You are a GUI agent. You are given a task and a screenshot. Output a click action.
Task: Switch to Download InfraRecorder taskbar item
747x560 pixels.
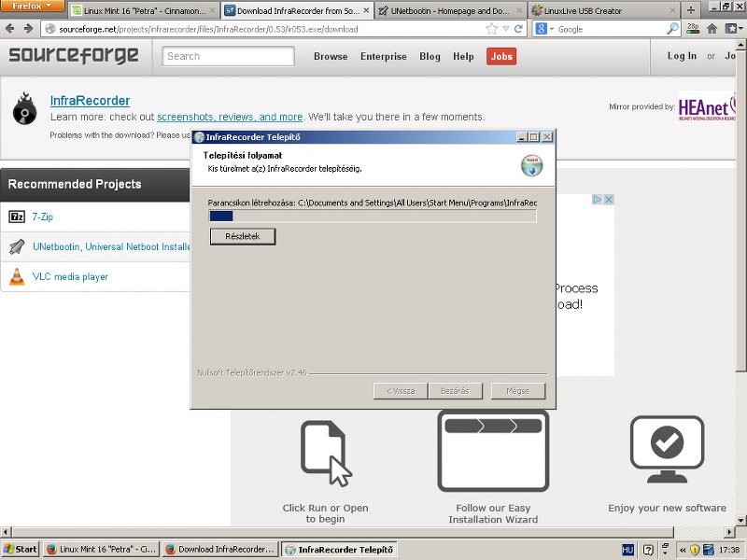pyautogui.click(x=219, y=549)
